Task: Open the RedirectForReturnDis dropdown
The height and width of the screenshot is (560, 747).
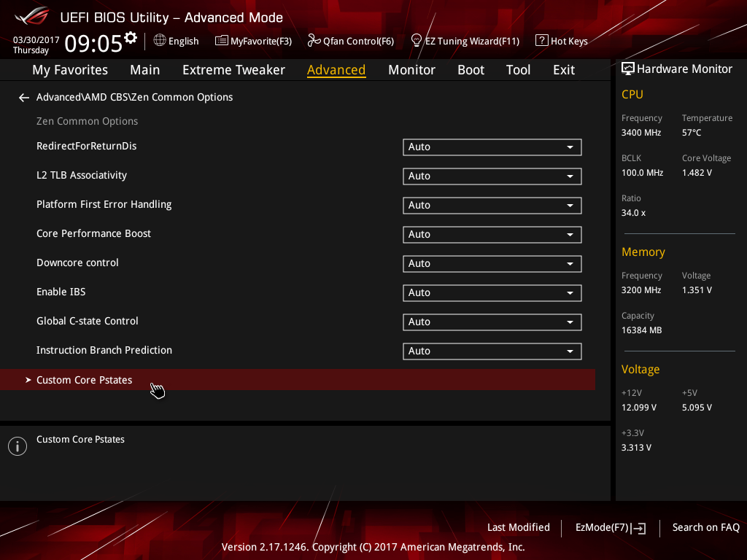Action: click(492, 147)
